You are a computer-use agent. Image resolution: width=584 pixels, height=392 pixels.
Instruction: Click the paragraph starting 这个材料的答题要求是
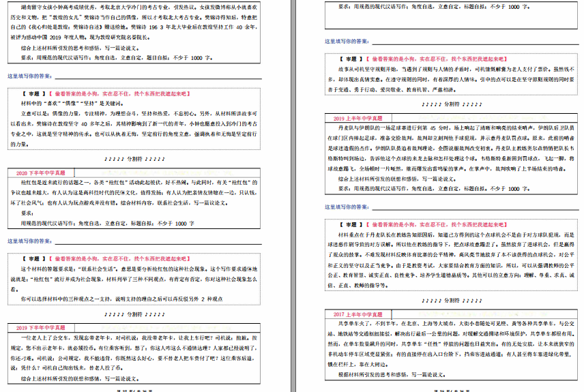click(134, 279)
